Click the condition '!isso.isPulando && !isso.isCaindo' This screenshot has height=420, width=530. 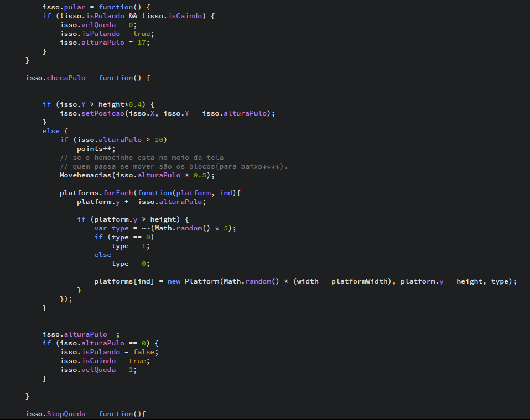point(131,16)
